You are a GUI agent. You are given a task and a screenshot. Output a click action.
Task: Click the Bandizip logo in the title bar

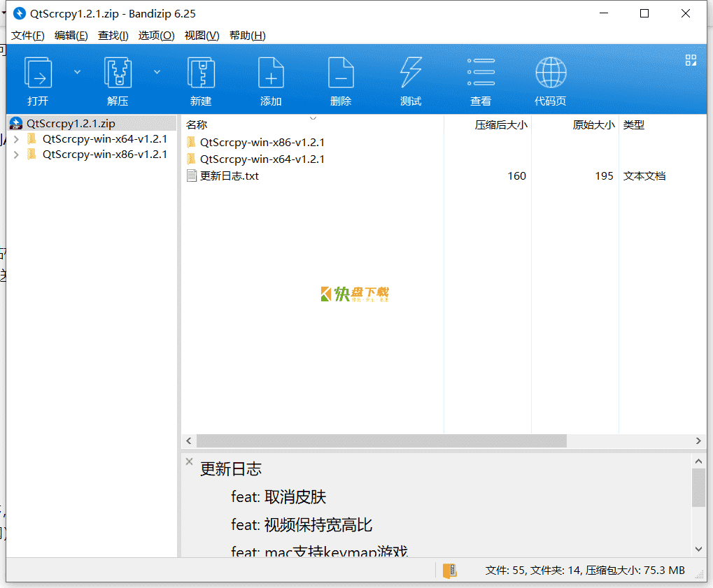(x=19, y=13)
